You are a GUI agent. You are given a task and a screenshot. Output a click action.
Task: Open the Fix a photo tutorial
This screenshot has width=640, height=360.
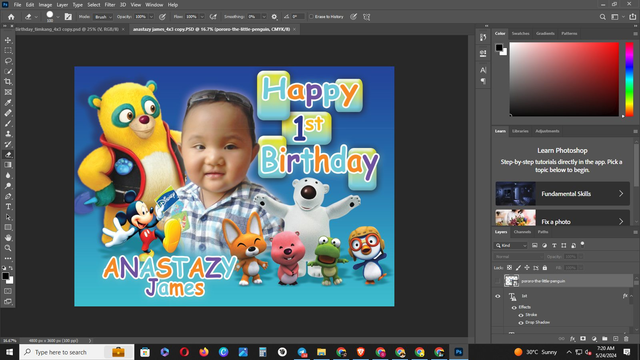tap(562, 218)
